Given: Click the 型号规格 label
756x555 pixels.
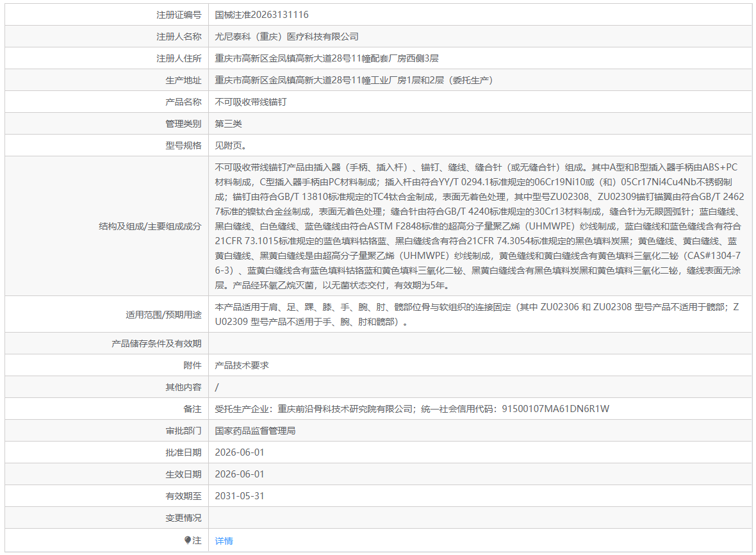Looking at the screenshot, I should (183, 145).
